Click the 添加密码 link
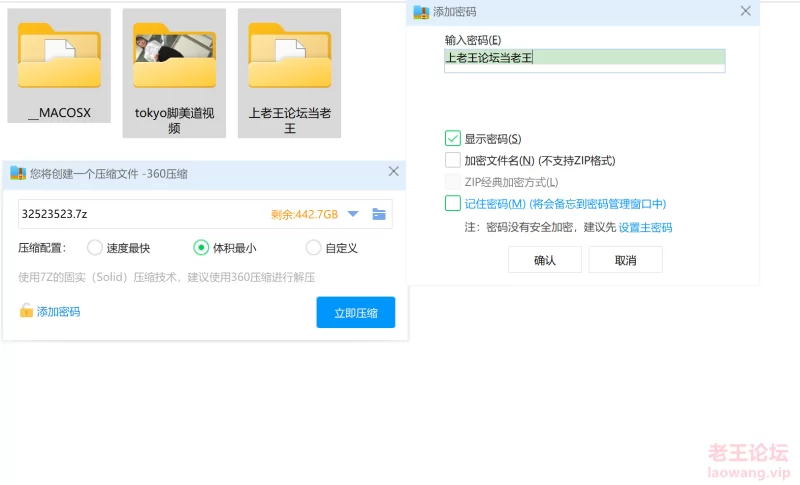Image resolution: width=800 pixels, height=485 pixels. [58, 312]
